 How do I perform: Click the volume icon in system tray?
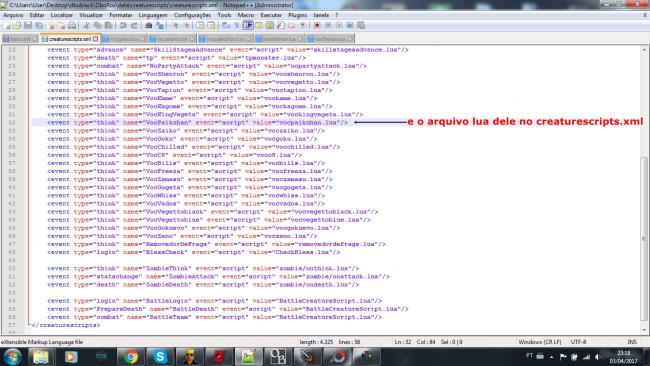tap(597, 356)
